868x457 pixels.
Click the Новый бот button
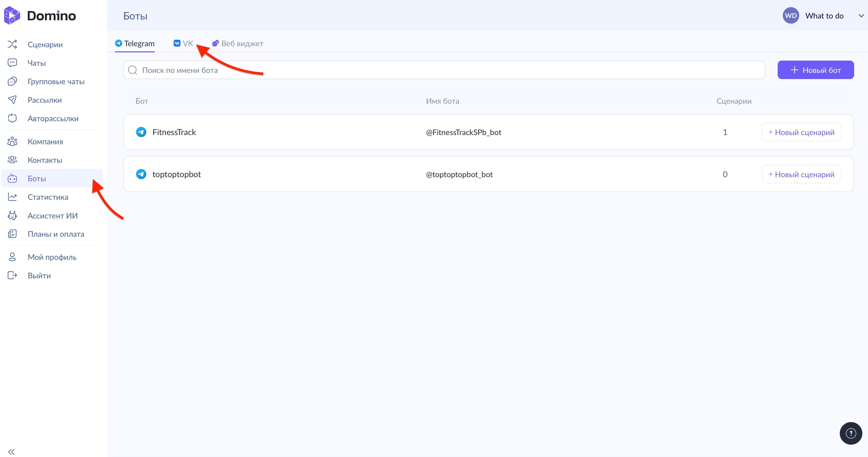click(815, 70)
